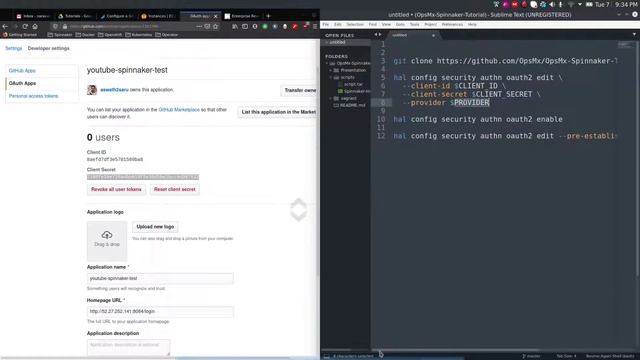Open the Firefox hamburger menu
The image size is (640, 360).
(x=315, y=27)
